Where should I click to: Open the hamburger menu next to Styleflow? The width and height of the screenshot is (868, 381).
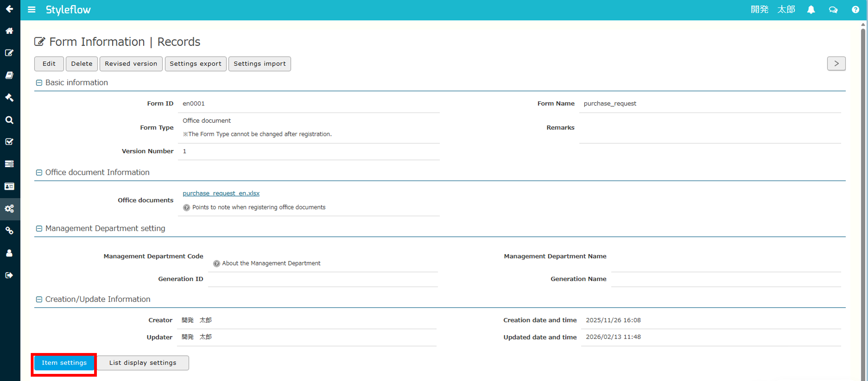coord(32,9)
